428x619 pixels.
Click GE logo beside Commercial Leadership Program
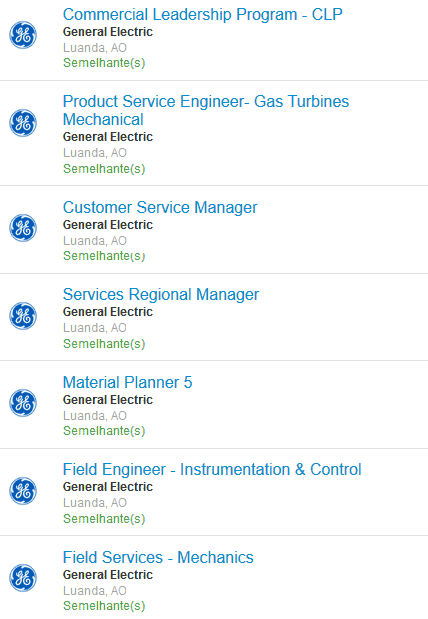[23, 35]
